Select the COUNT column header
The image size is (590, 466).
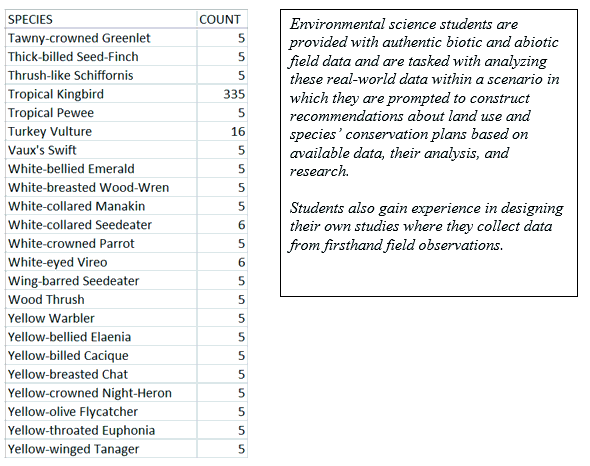coord(222,19)
